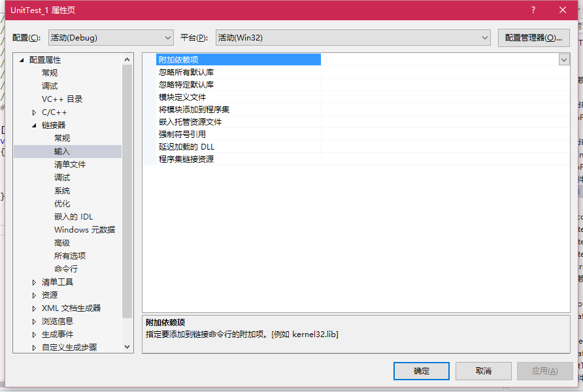Viewport: 583px width, 392px height.
Task: Expand the XML 文档生成器 node
Action: pyautogui.click(x=34, y=308)
